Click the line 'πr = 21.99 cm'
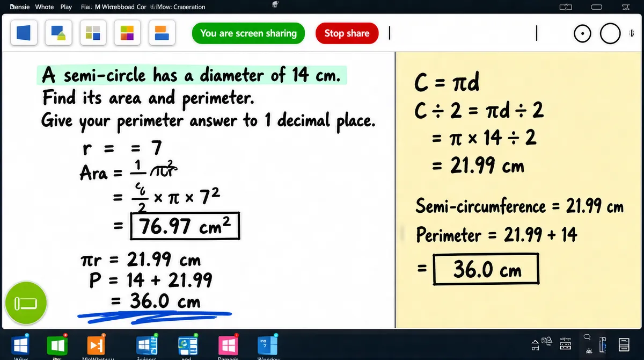The image size is (644, 360). 141,261
